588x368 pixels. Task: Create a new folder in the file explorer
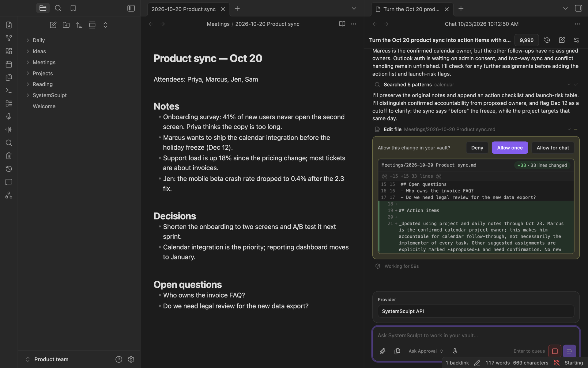pyautogui.click(x=66, y=25)
